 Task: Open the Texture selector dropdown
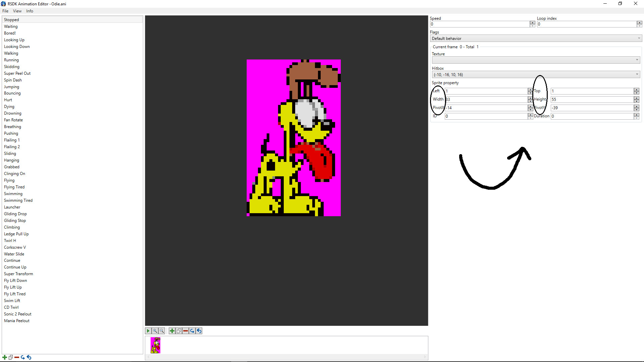click(637, 60)
